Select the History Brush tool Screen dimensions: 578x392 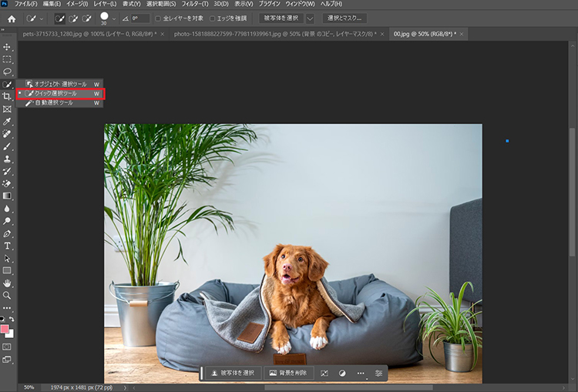7,171
